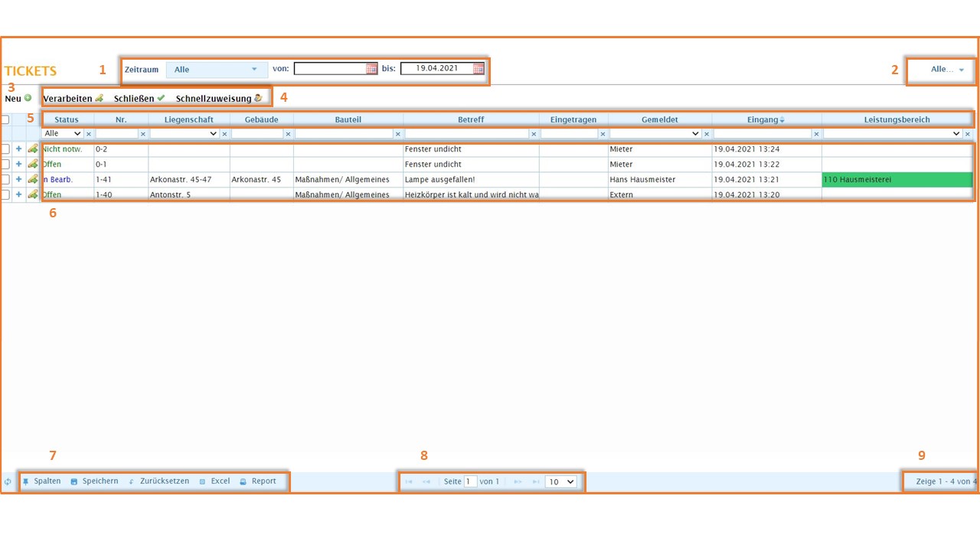
Task: Edit ticket 1-40 via its pencil icon
Action: [x=33, y=194]
